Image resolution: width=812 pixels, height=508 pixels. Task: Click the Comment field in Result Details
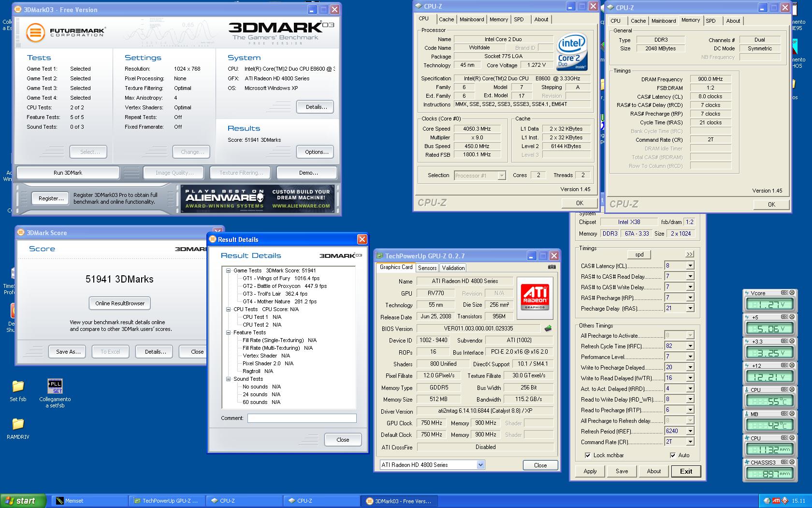[x=302, y=418]
